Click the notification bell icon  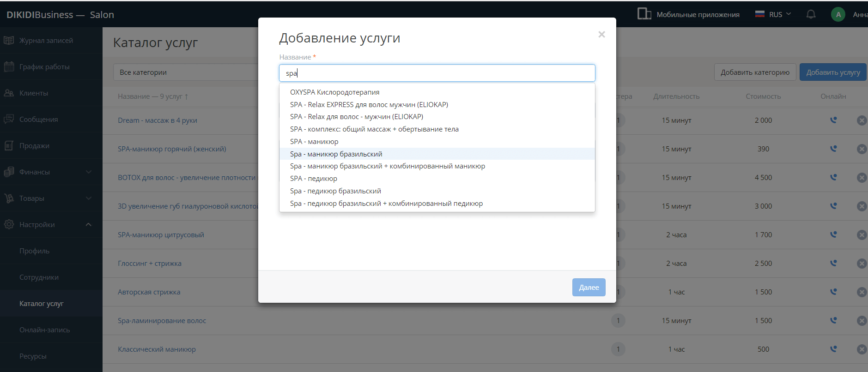811,14
